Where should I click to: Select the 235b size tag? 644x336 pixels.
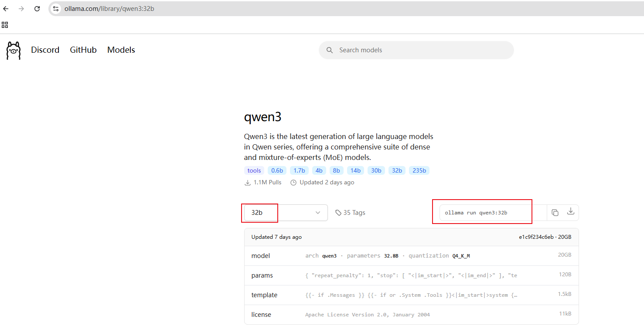click(x=419, y=170)
